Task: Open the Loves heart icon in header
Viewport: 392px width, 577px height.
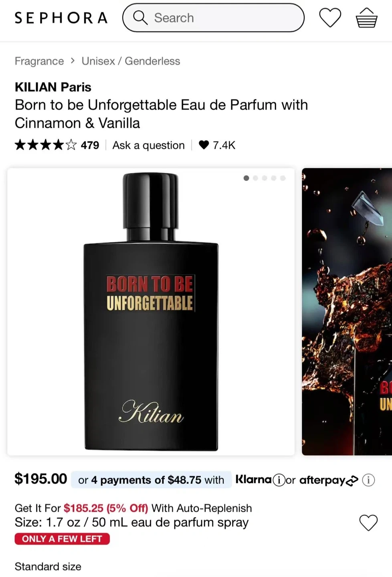Action: coord(330,18)
